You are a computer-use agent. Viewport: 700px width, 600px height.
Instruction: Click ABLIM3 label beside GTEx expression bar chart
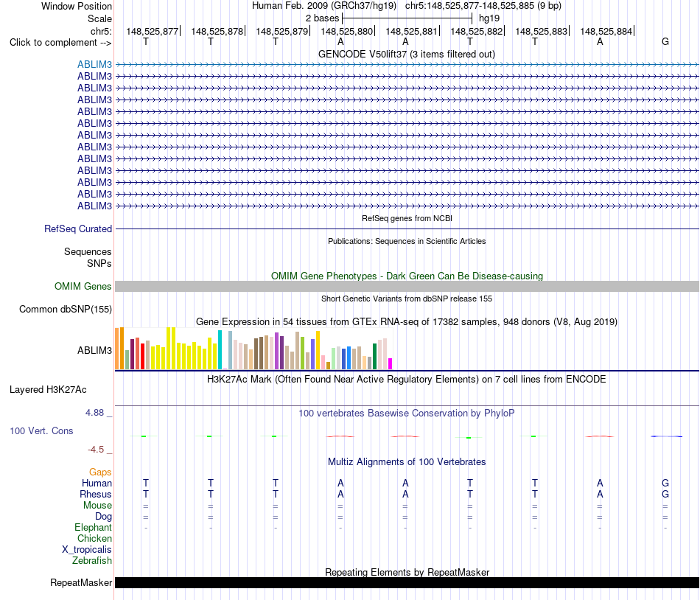point(94,350)
